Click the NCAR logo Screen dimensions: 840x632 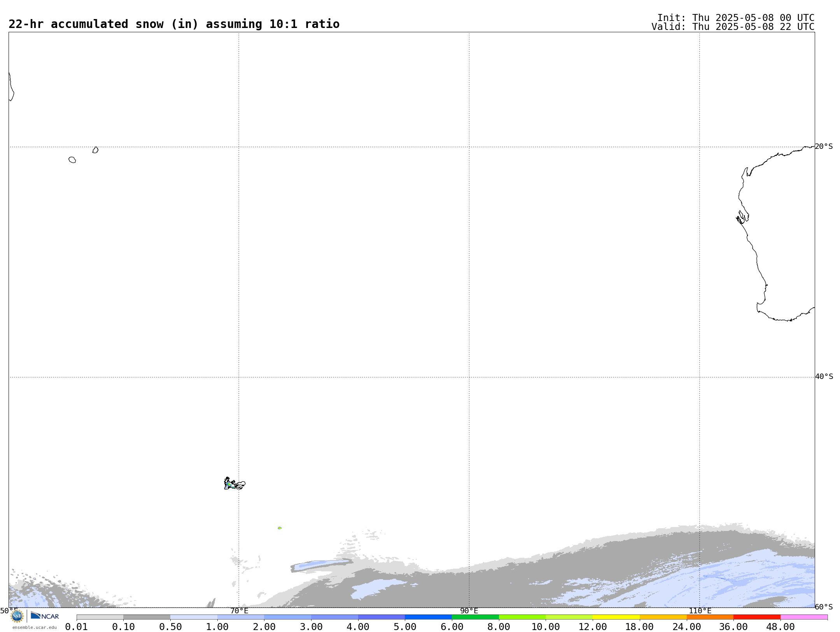45,616
